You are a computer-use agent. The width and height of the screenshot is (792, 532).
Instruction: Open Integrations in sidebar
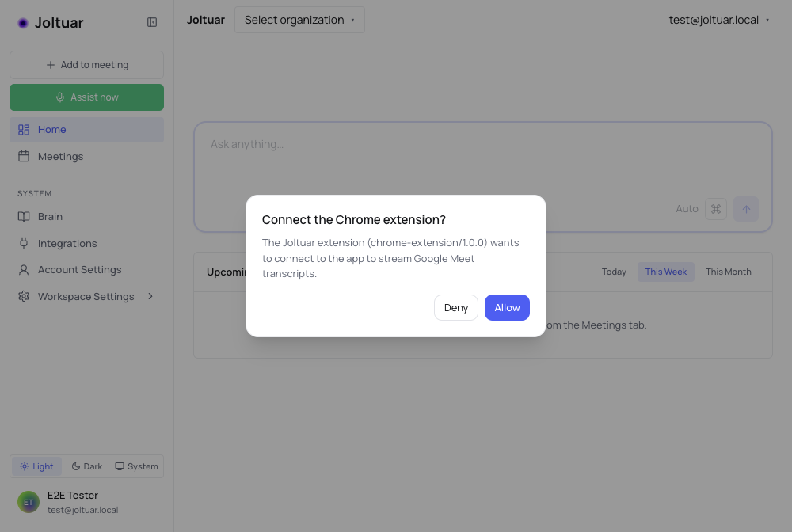coord(87,243)
